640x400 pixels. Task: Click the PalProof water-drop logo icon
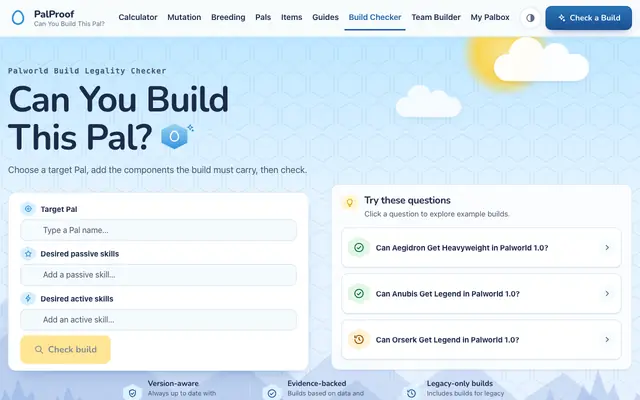(18, 18)
